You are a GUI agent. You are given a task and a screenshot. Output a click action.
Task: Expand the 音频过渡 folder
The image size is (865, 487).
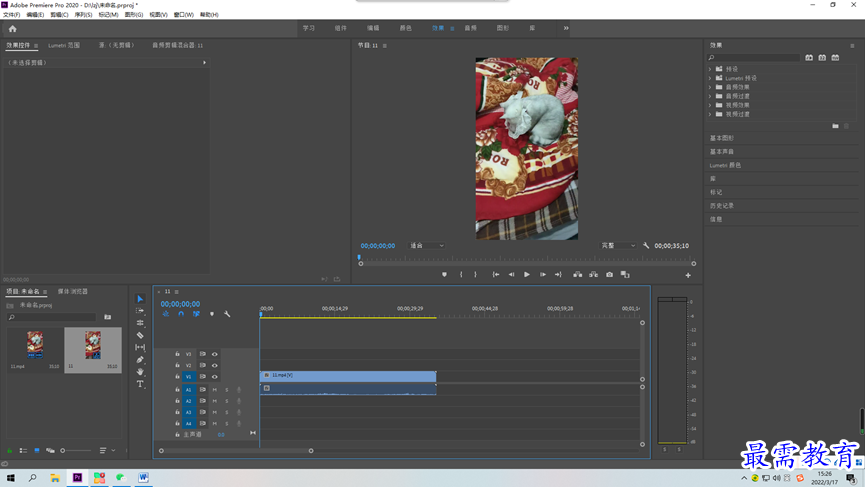(710, 96)
